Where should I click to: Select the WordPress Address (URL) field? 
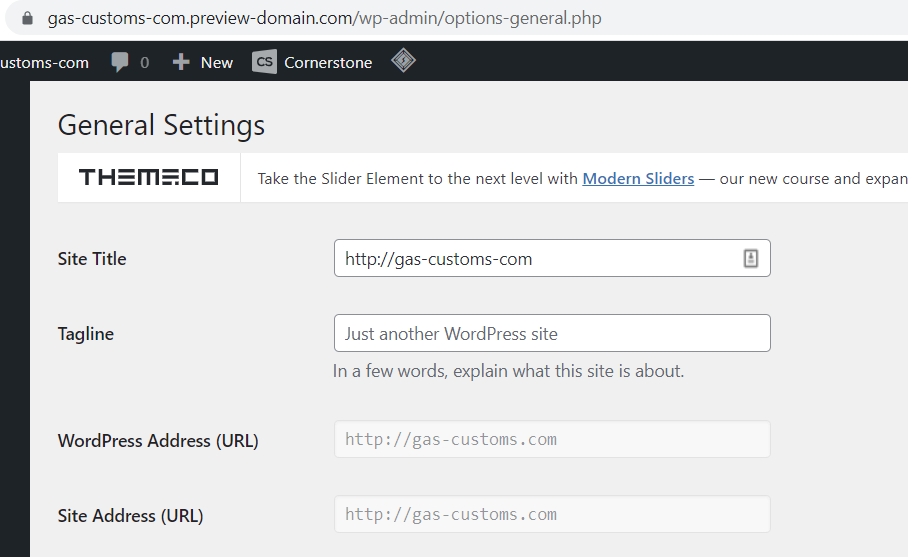(x=551, y=439)
